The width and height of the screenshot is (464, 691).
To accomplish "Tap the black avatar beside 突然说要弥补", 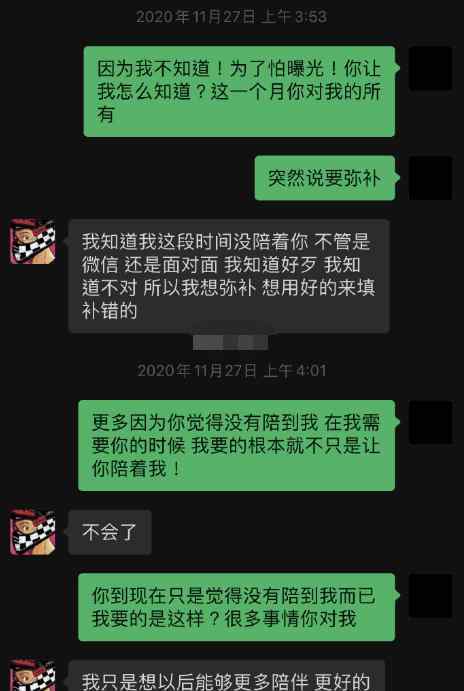I will (431, 178).
